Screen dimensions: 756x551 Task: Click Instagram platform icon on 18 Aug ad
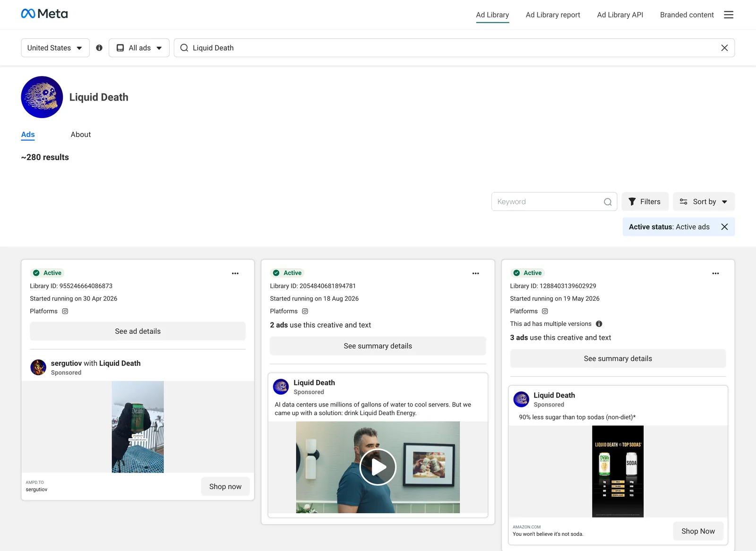305,311
